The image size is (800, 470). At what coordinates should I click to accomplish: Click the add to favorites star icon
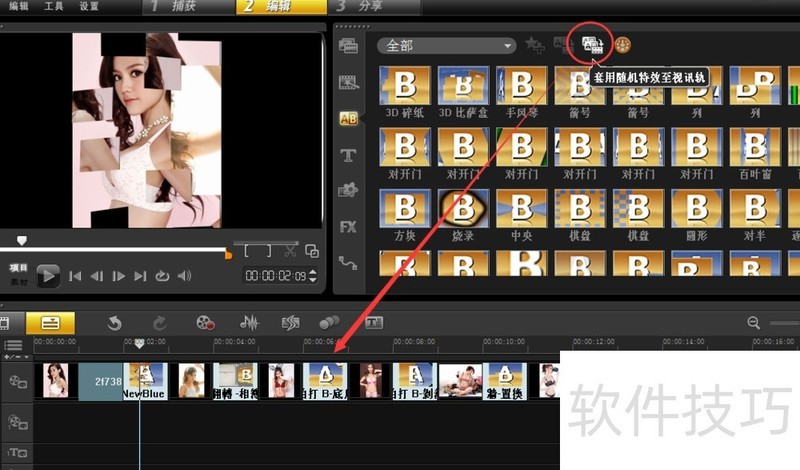535,45
